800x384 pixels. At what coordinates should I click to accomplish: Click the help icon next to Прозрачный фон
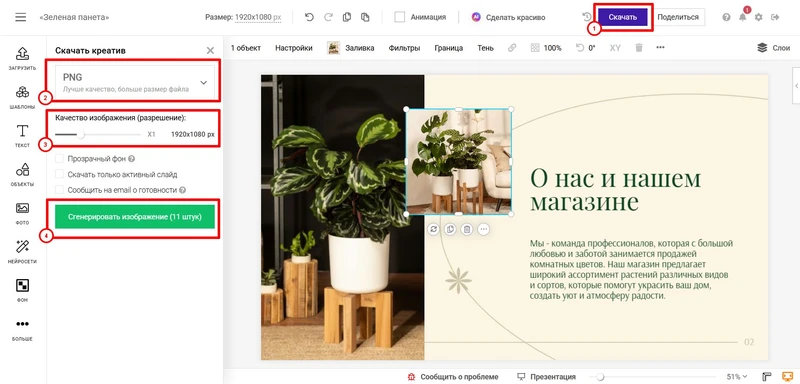point(132,159)
